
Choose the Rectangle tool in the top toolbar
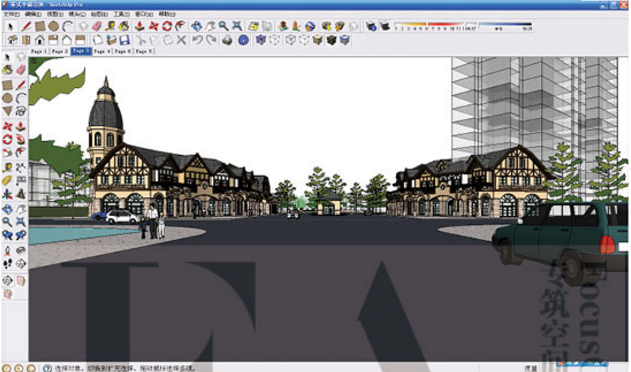[40, 27]
